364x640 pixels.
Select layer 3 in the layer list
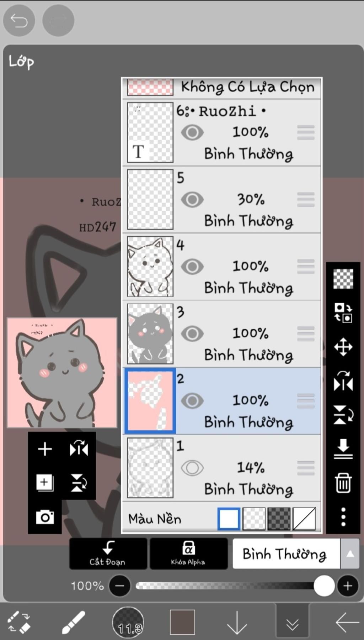pyautogui.click(x=222, y=334)
